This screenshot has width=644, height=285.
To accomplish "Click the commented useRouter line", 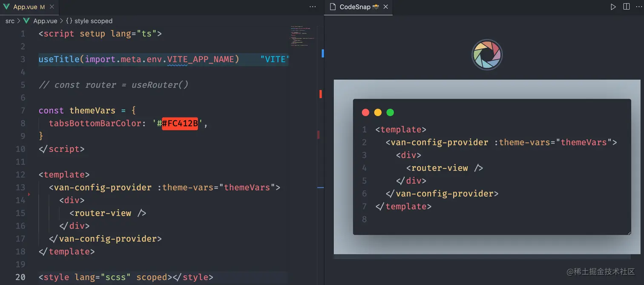I will point(113,85).
